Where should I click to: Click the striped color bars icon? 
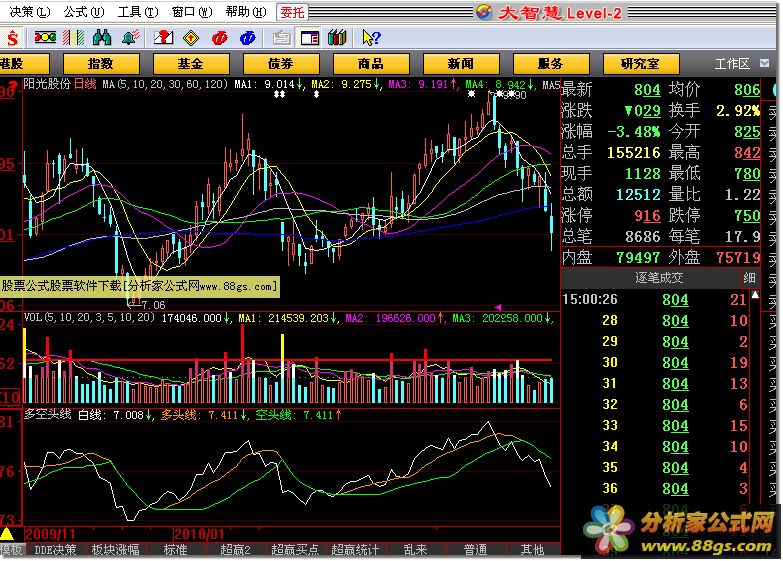point(74,37)
